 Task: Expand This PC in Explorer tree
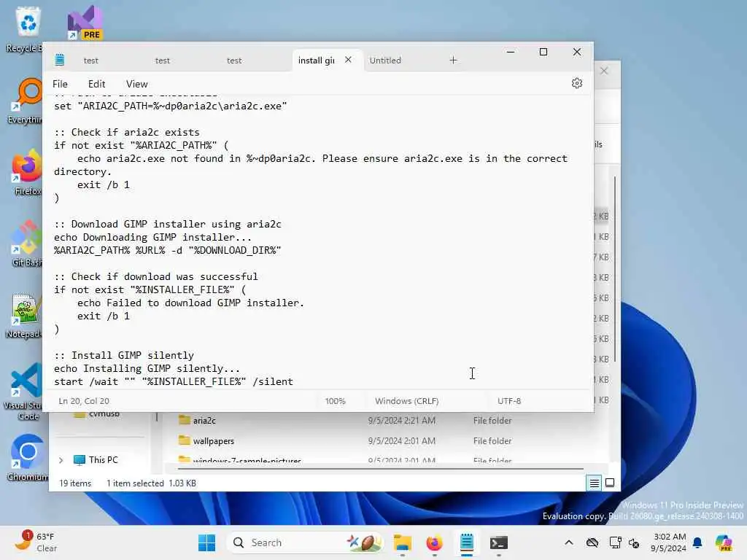click(61, 460)
